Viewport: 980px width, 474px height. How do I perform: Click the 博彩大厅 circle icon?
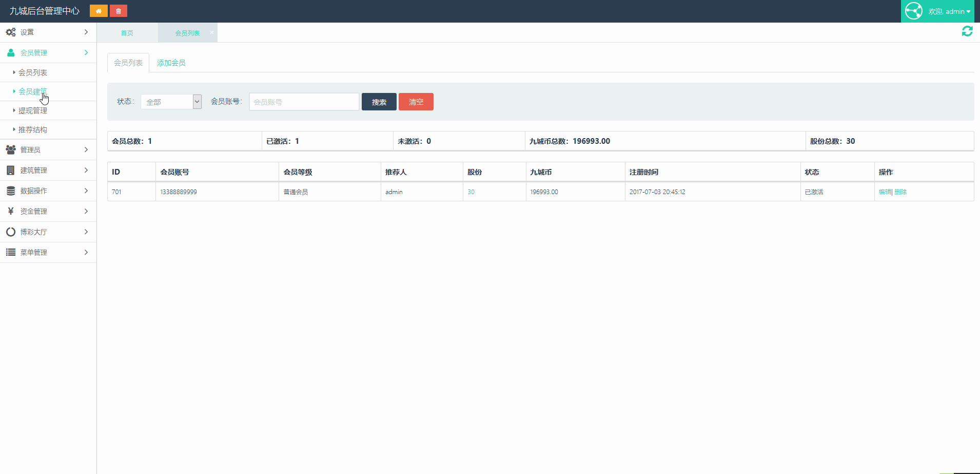pyautogui.click(x=11, y=232)
